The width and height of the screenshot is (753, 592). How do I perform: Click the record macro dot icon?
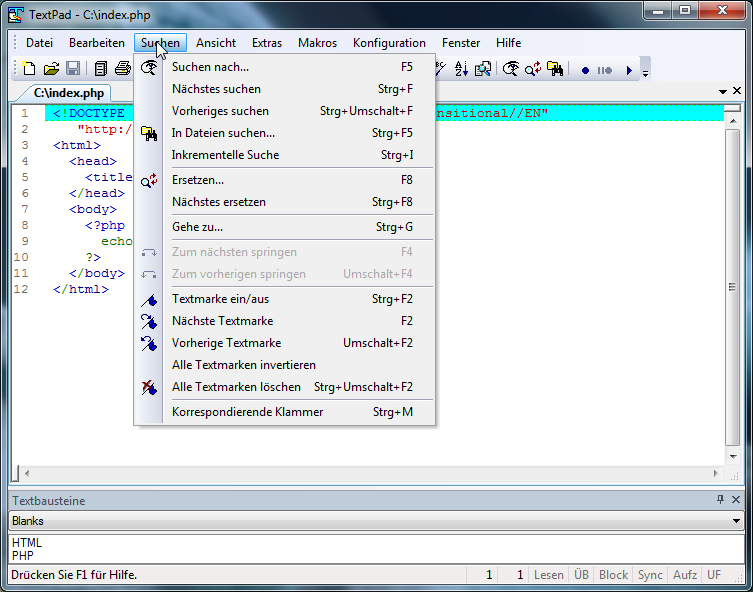click(585, 71)
